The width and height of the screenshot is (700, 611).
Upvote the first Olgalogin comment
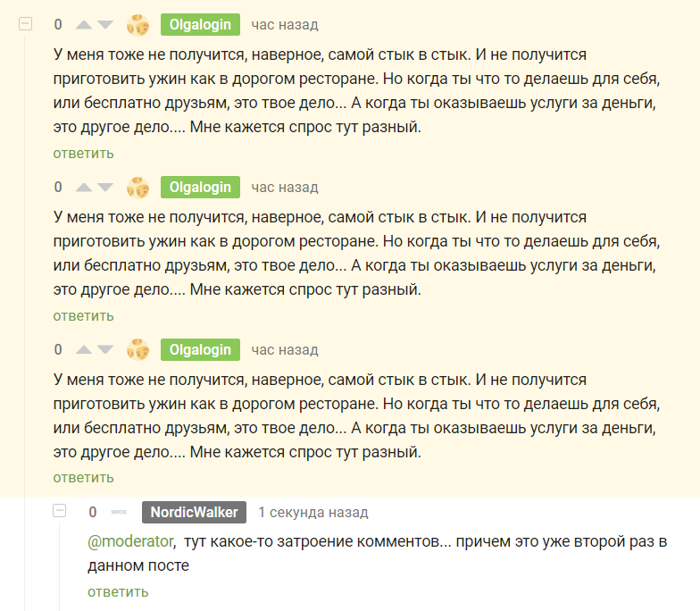point(85,25)
